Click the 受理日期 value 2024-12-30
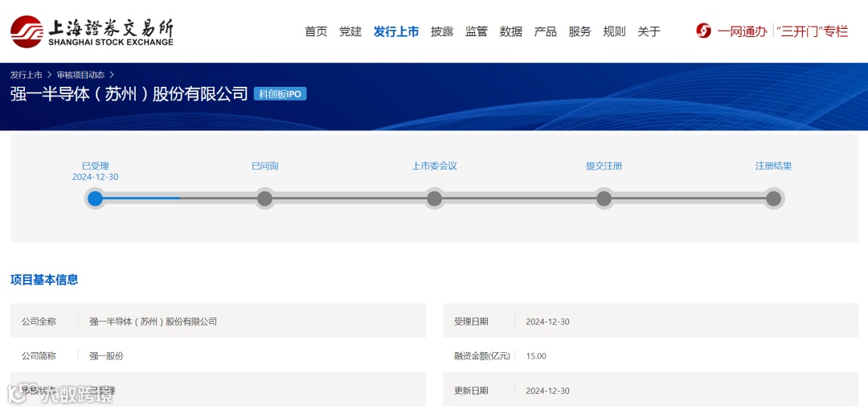The image size is (868, 410). [x=547, y=322]
